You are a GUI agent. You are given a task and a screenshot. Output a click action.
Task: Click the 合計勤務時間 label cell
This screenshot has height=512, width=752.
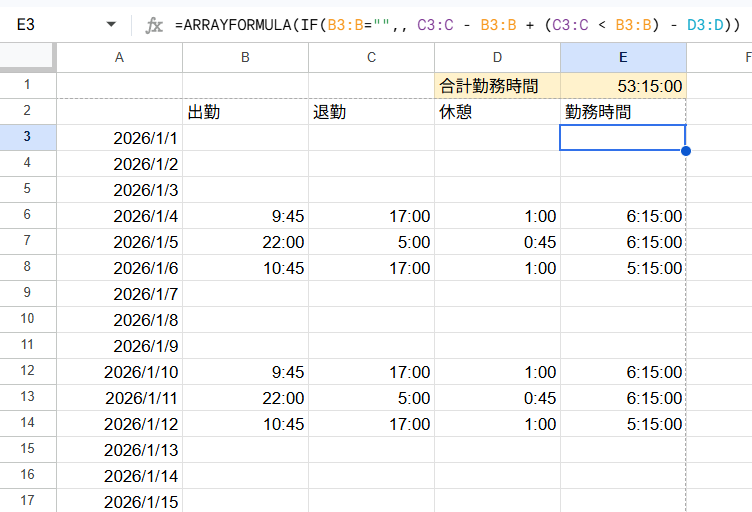point(497,86)
